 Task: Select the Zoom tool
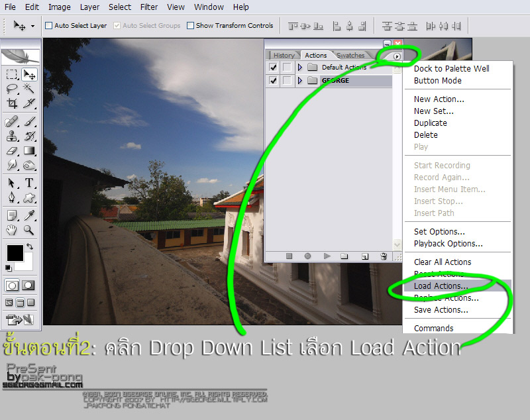pyautogui.click(x=29, y=230)
